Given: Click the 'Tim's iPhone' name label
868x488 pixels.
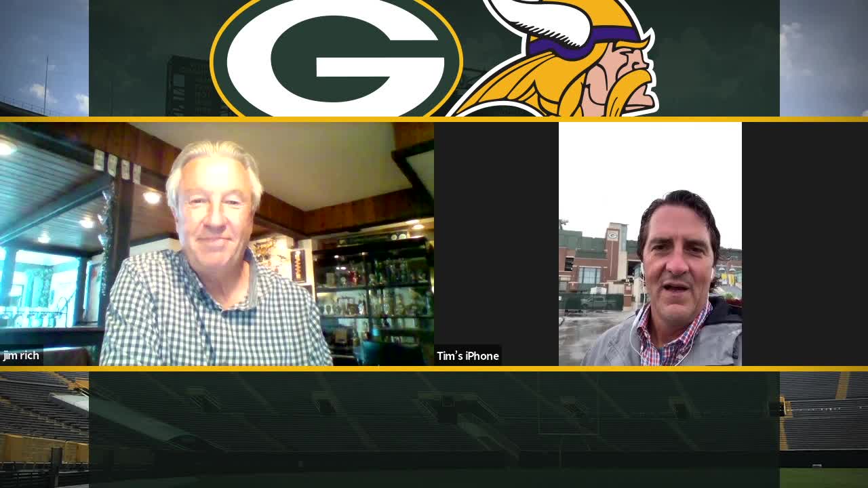Looking at the screenshot, I should click(468, 356).
